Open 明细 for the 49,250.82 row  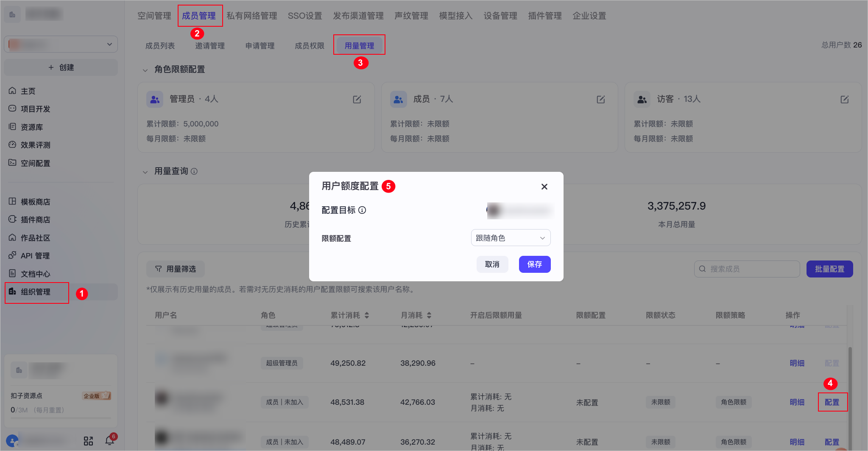tap(797, 363)
